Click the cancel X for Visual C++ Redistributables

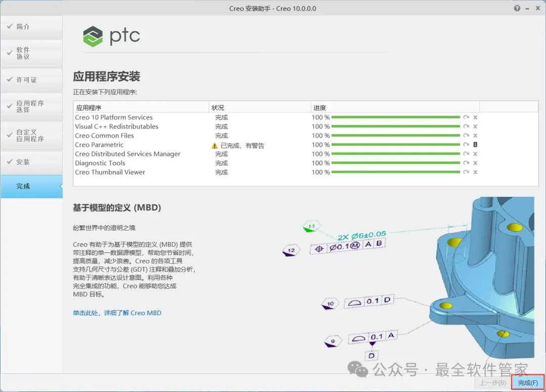(475, 126)
